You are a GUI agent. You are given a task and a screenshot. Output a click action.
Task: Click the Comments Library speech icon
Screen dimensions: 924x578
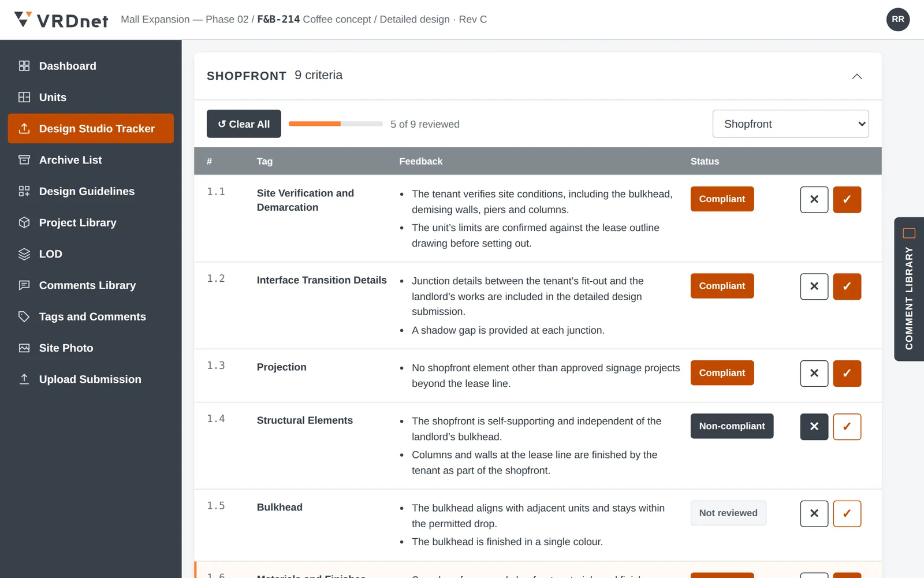24,285
